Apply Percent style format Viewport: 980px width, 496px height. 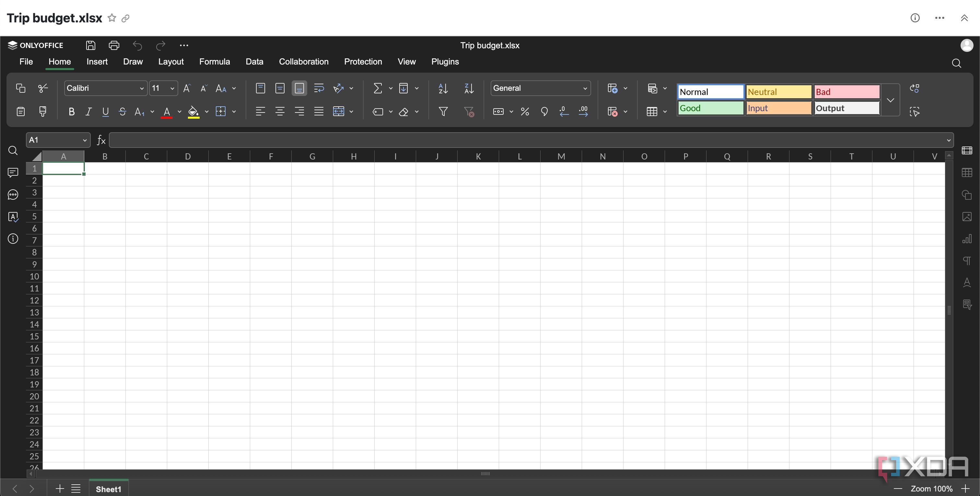525,112
